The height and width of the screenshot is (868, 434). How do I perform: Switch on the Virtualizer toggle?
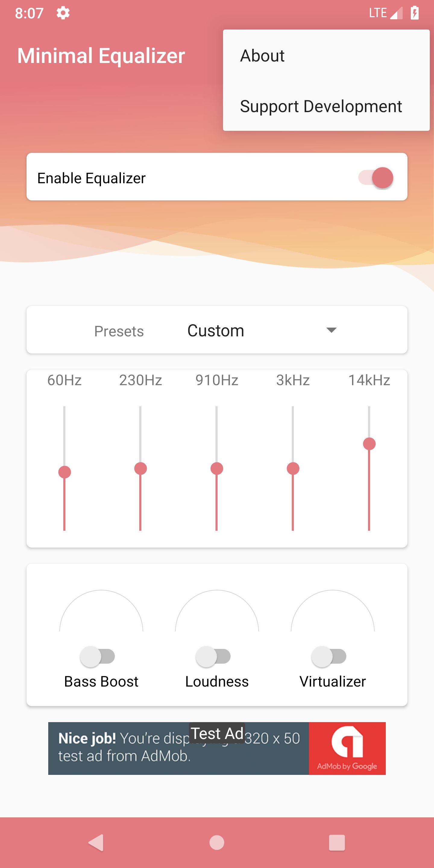click(329, 656)
